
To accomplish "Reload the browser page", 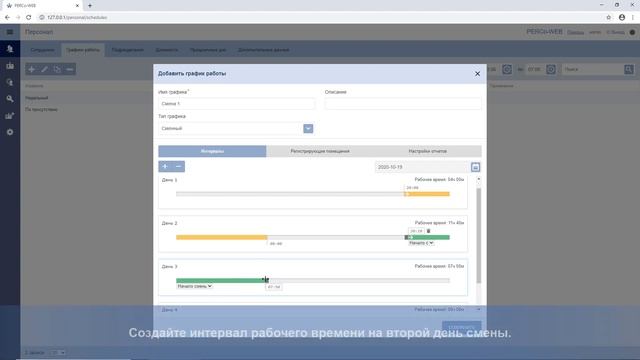I will 29,17.
